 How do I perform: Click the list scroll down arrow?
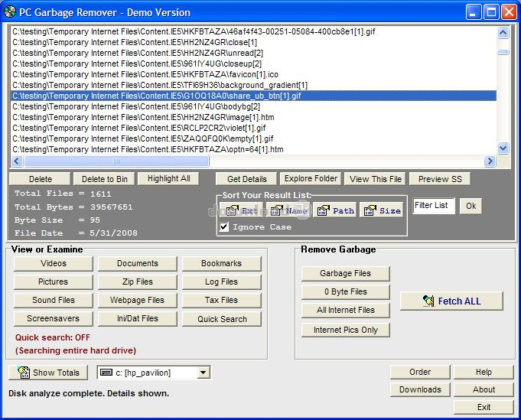point(503,148)
